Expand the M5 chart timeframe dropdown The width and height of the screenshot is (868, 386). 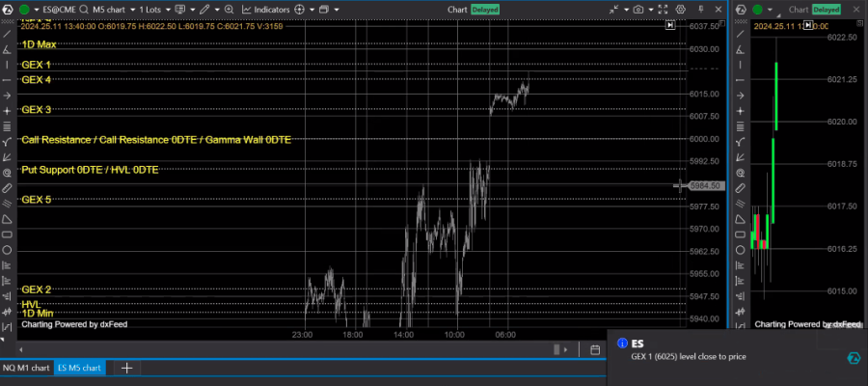(113, 10)
